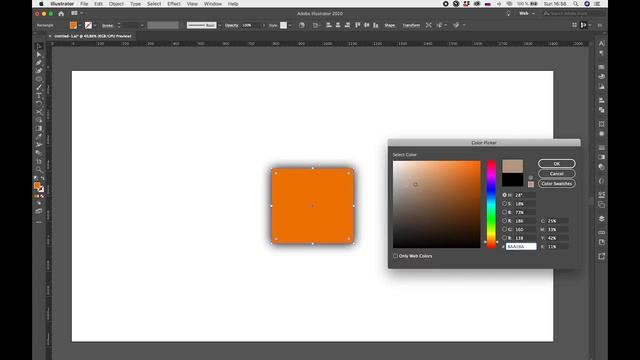Select the H hue radio button

click(504, 195)
